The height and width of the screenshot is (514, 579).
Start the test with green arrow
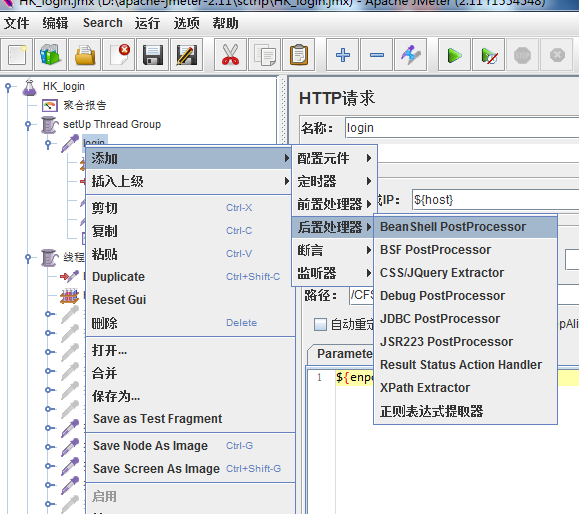click(454, 55)
